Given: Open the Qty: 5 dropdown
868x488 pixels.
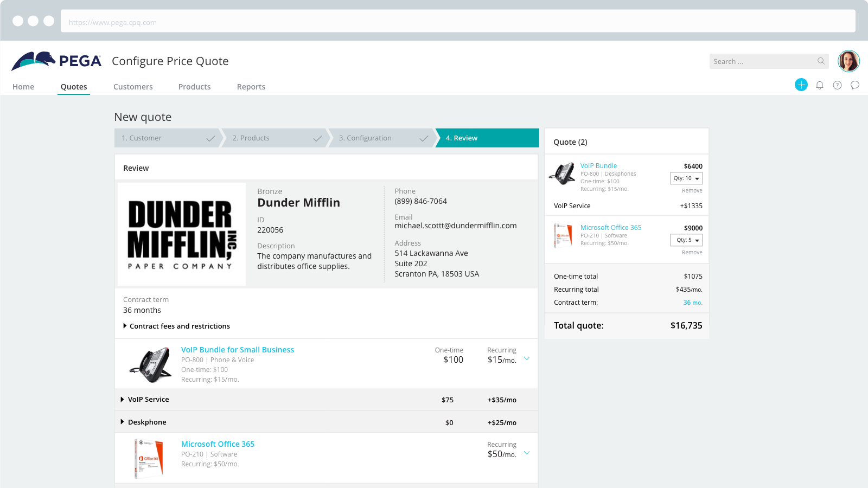Looking at the screenshot, I should 686,240.
